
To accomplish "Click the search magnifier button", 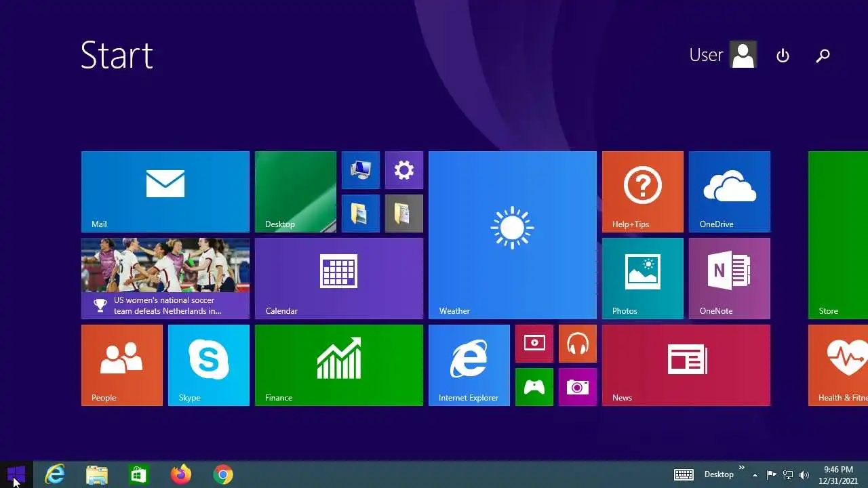I will (x=823, y=56).
